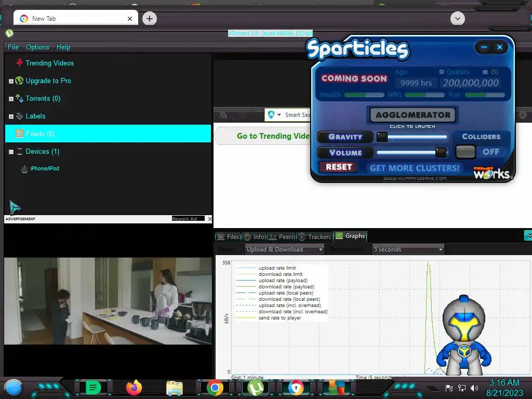Click the Report Ad link
Viewport: 532px width, 399px height.
click(x=188, y=219)
